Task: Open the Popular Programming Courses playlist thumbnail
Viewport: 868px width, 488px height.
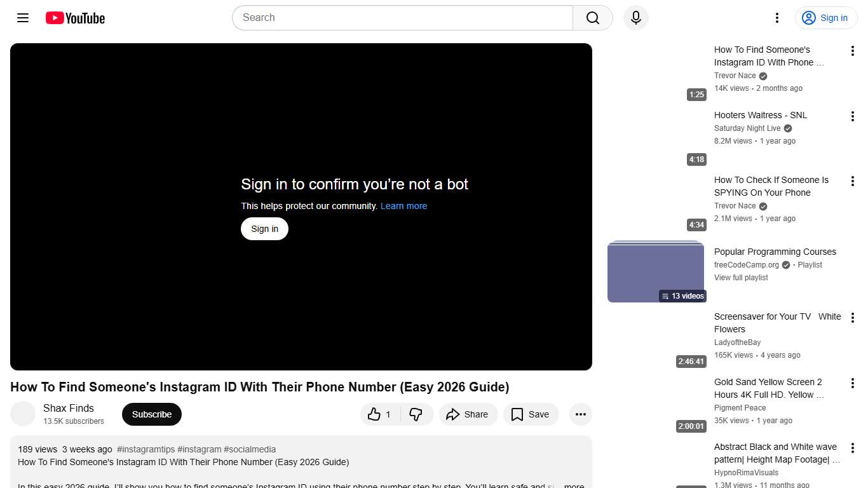Action: (x=656, y=271)
